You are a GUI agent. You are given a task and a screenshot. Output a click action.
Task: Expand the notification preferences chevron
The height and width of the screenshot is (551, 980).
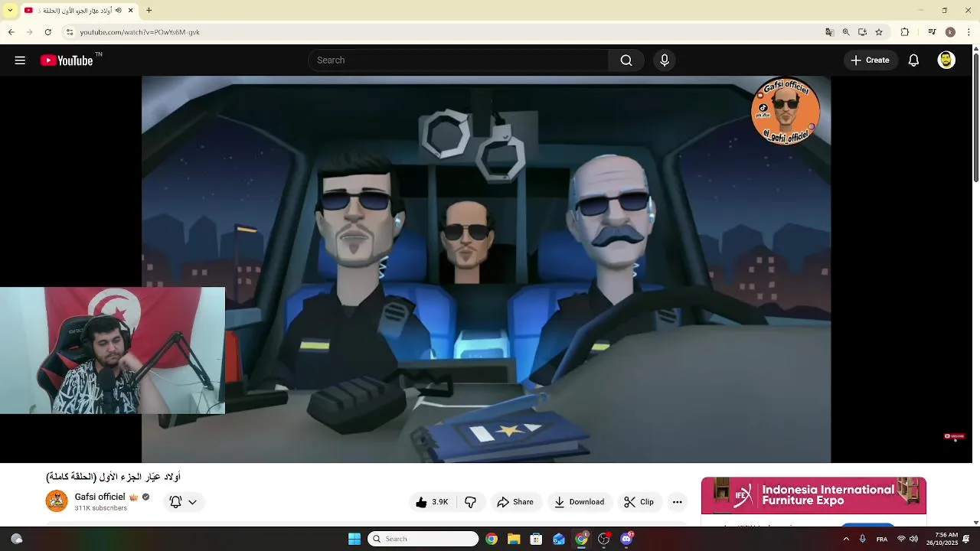[x=192, y=502]
